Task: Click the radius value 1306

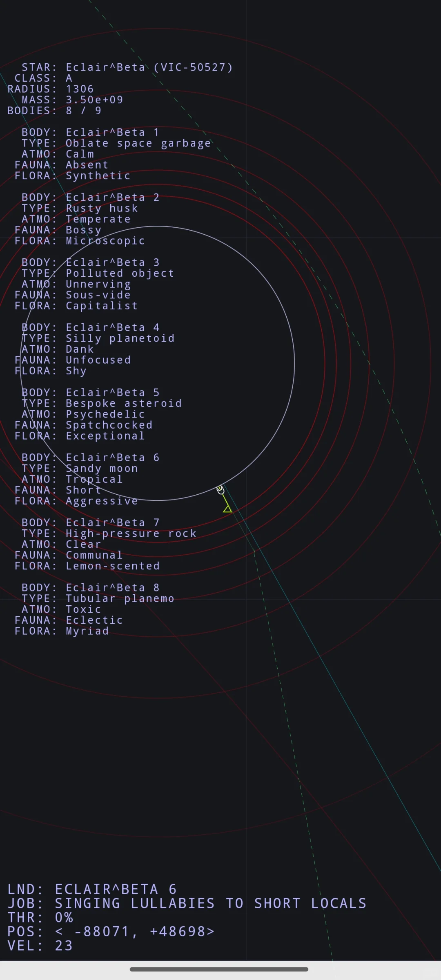Action: pyautogui.click(x=80, y=89)
